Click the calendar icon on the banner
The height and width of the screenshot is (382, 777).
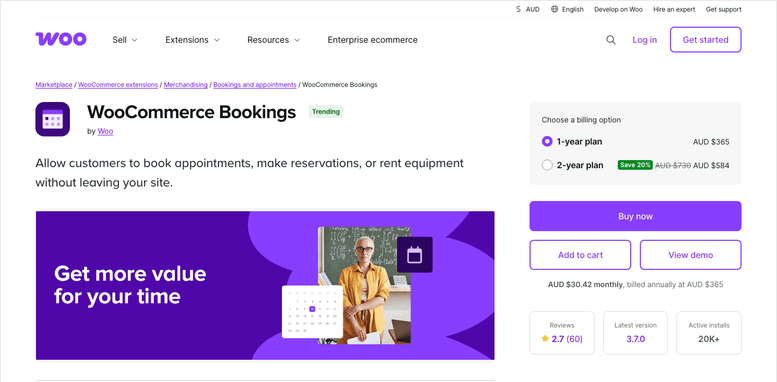[414, 255]
